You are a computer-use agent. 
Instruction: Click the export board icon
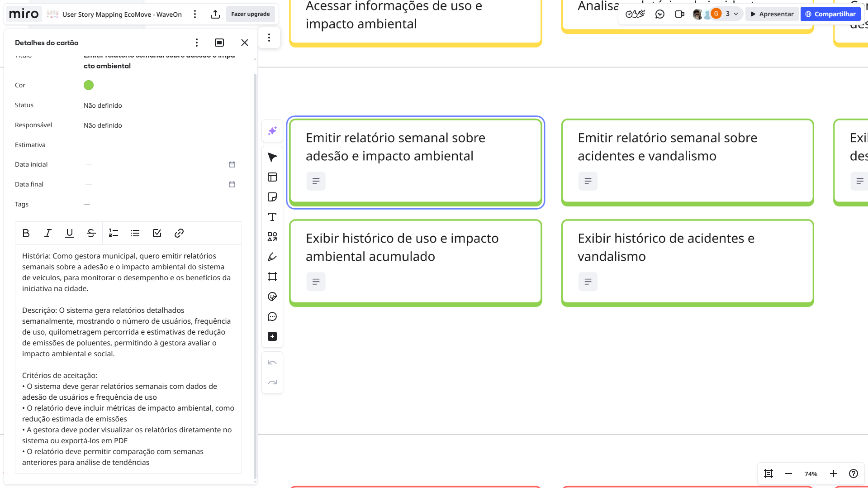pos(215,14)
